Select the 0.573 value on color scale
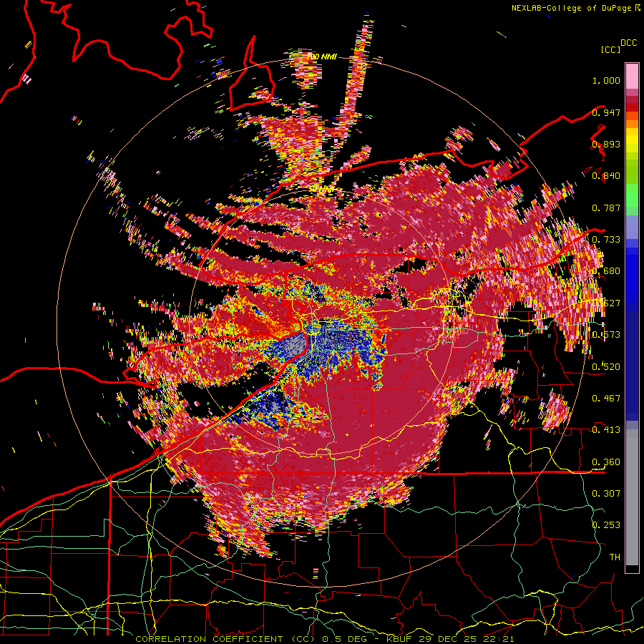The height and width of the screenshot is (644, 644). click(606, 334)
